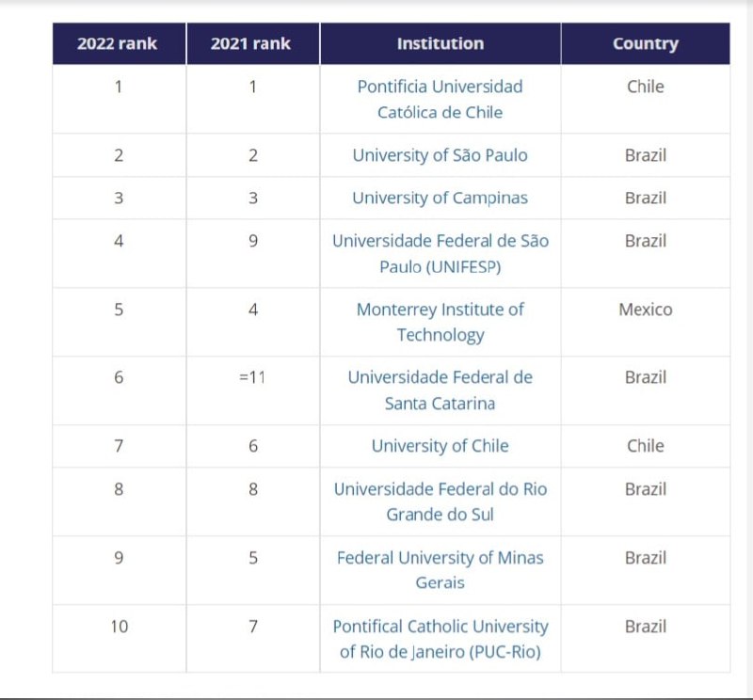Viewport: 753px width, 700px height.
Task: Open Pontificia Universidad Católica de Chile link
Action: tap(440, 99)
